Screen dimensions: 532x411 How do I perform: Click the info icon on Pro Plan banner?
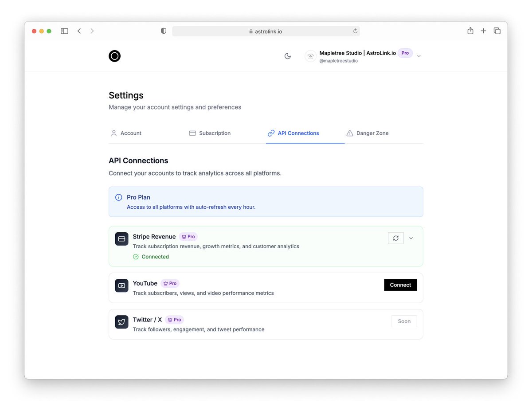pyautogui.click(x=118, y=197)
